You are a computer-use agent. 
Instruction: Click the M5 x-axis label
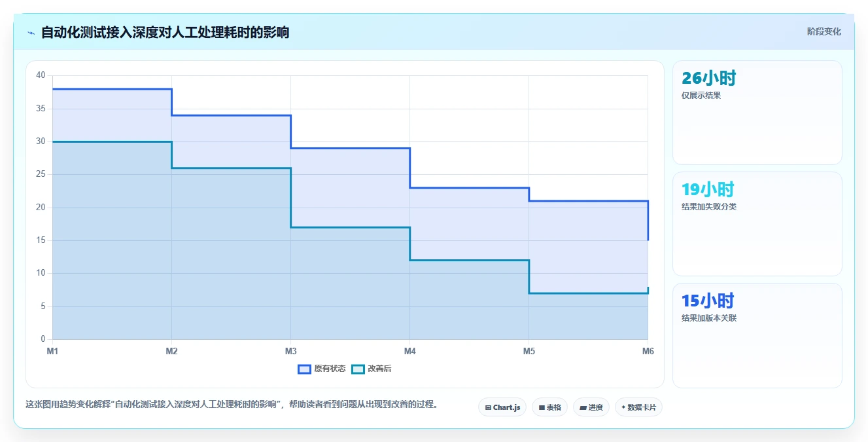(x=529, y=352)
